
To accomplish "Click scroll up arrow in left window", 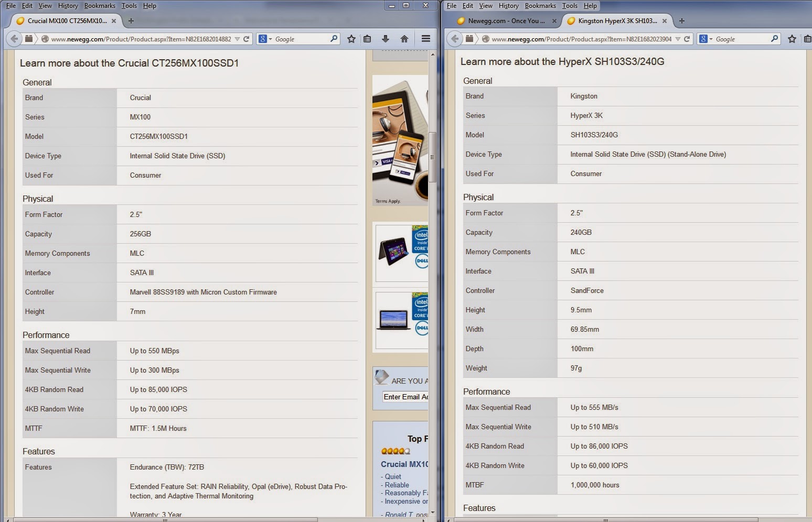I will (433, 54).
